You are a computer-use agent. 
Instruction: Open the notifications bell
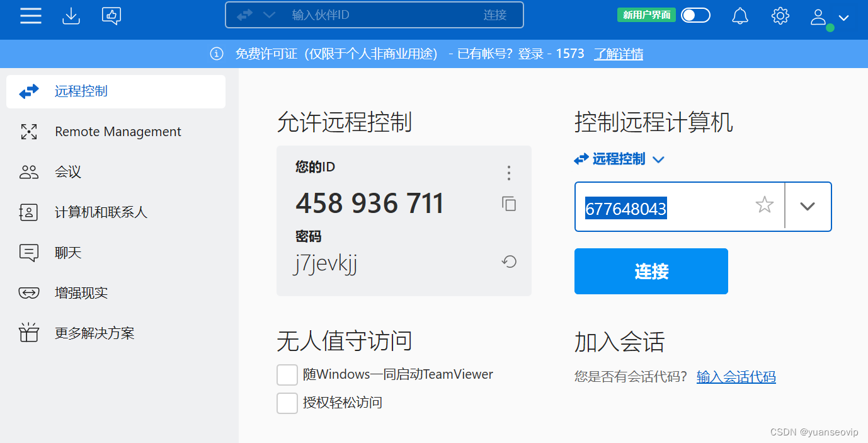(x=740, y=16)
